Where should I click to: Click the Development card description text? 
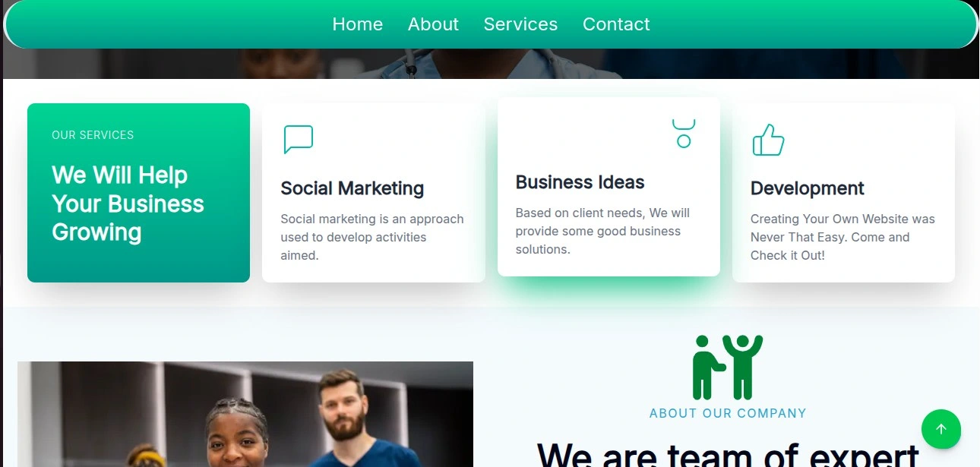[842, 237]
